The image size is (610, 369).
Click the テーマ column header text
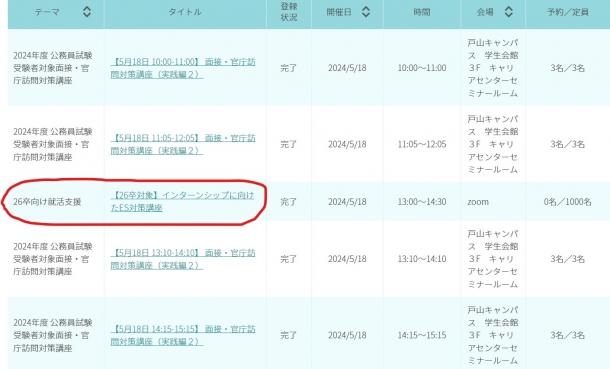tap(47, 12)
